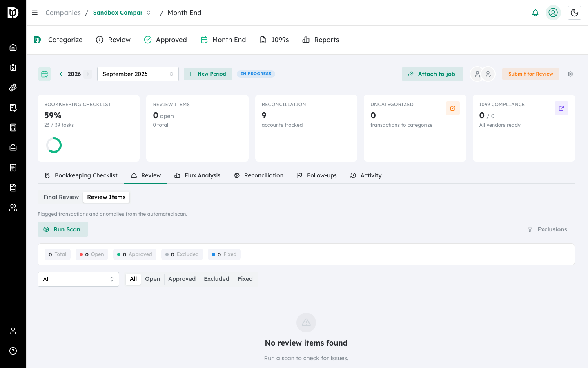Image resolution: width=588 pixels, height=368 pixels.
Task: Select the Month End navigation tab
Action: pyautogui.click(x=223, y=40)
